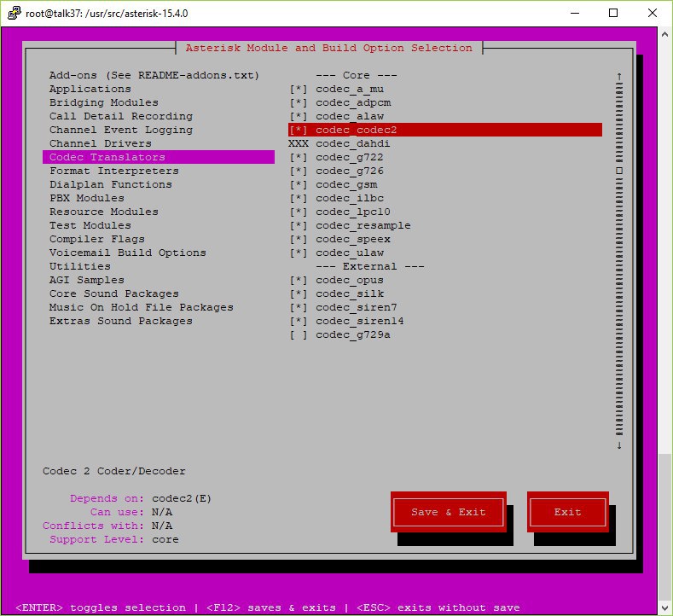Click the terminal window scrollbar up arrow

tap(664, 34)
